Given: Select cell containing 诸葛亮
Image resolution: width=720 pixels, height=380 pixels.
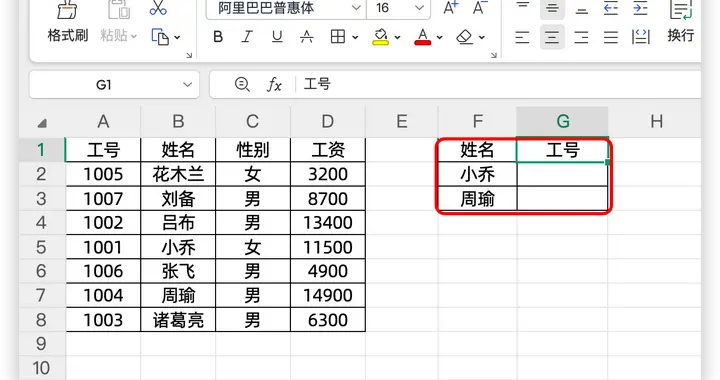Looking at the screenshot, I should pyautogui.click(x=178, y=320).
